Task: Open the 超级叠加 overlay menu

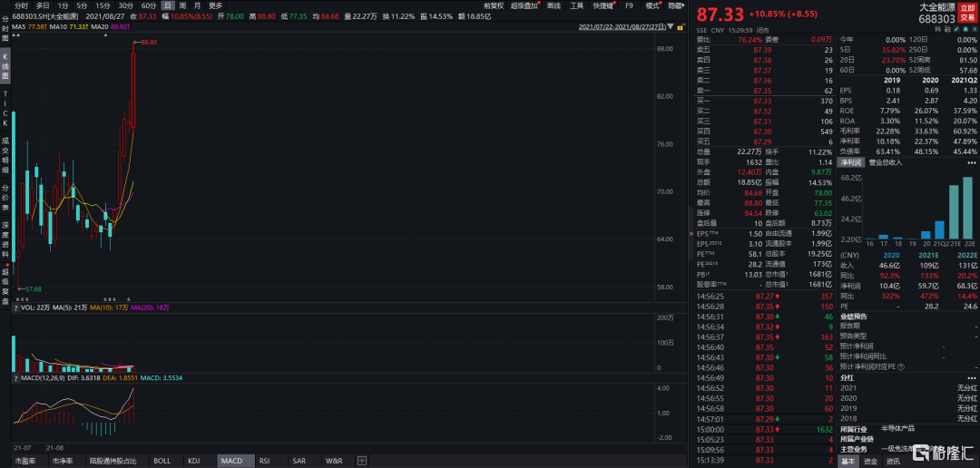Action: coord(524,5)
